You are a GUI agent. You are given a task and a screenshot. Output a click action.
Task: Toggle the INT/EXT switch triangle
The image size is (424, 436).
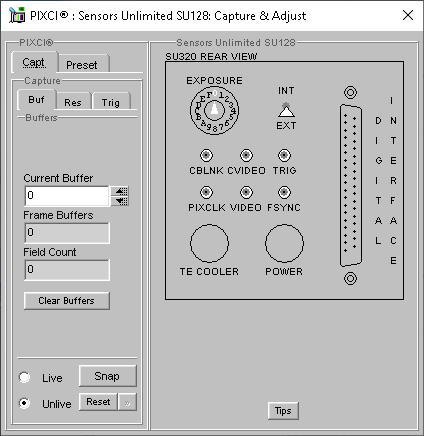[x=286, y=110]
